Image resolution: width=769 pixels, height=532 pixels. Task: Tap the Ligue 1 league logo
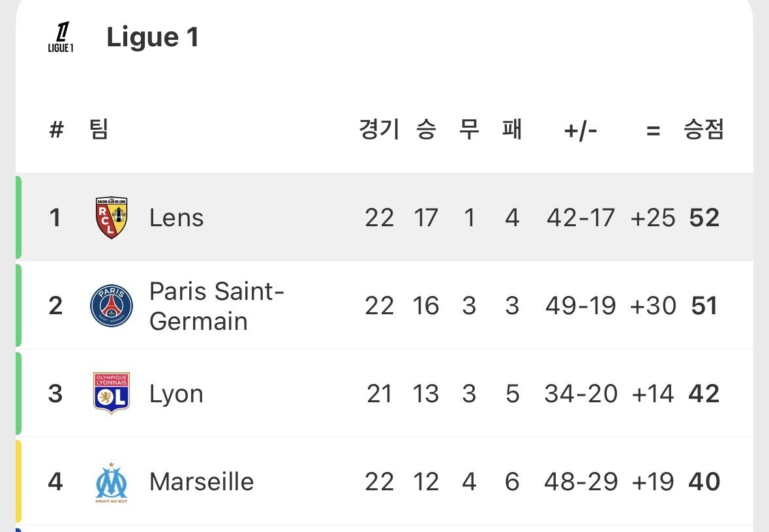tap(61, 37)
